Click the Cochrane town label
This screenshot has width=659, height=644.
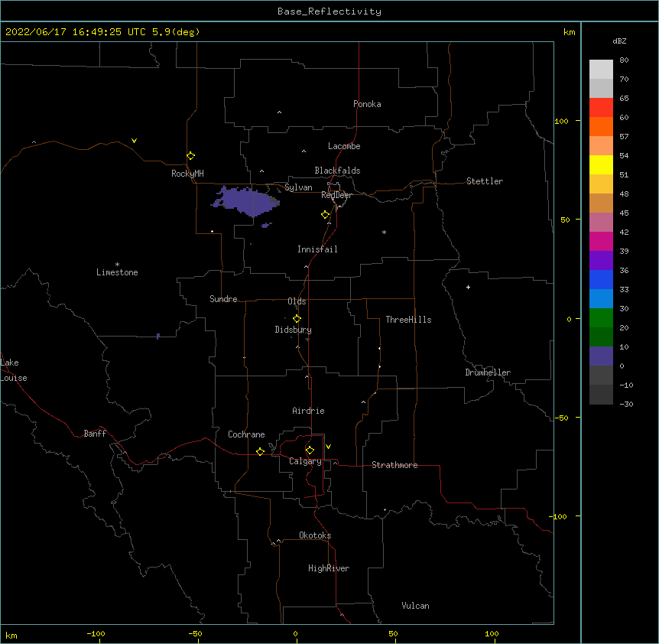(x=246, y=434)
